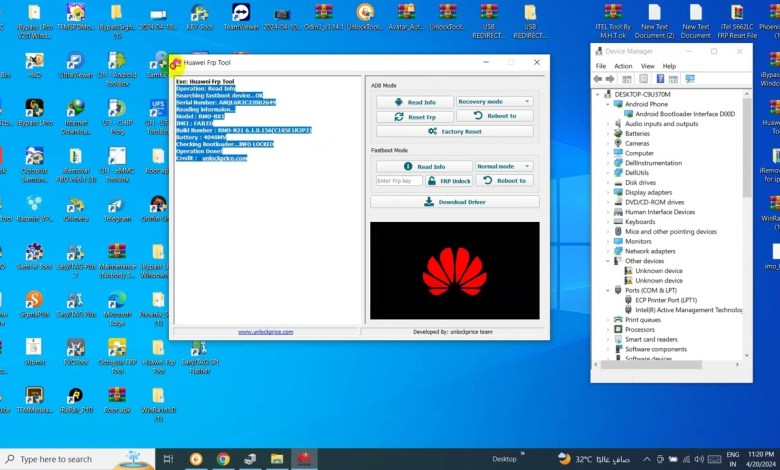Viewport: 780px width, 470px height.
Task: Click Read Info in ADB Mode
Action: click(x=414, y=102)
